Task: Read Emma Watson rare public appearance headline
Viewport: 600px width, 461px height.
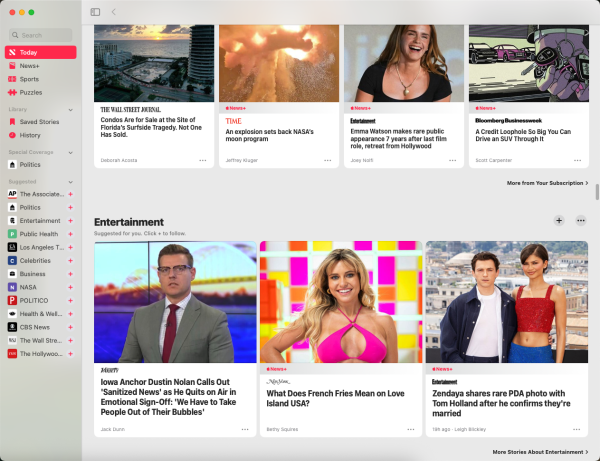Action: 398,139
